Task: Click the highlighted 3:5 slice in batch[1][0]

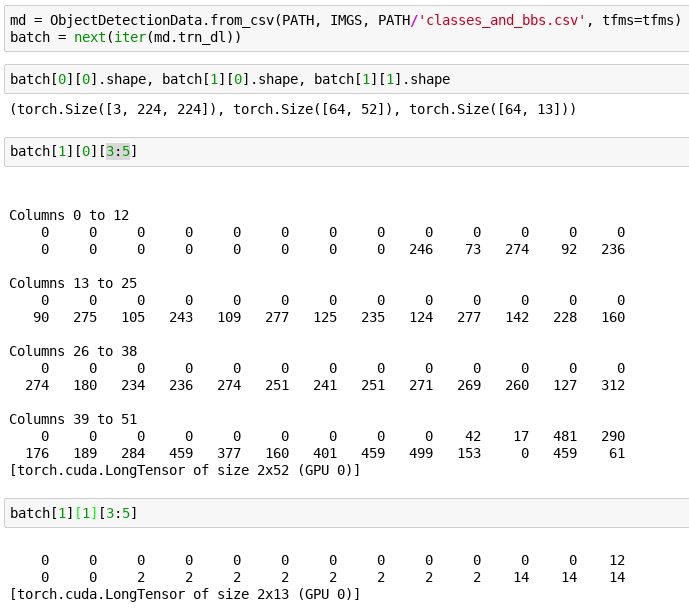Action: [118, 151]
